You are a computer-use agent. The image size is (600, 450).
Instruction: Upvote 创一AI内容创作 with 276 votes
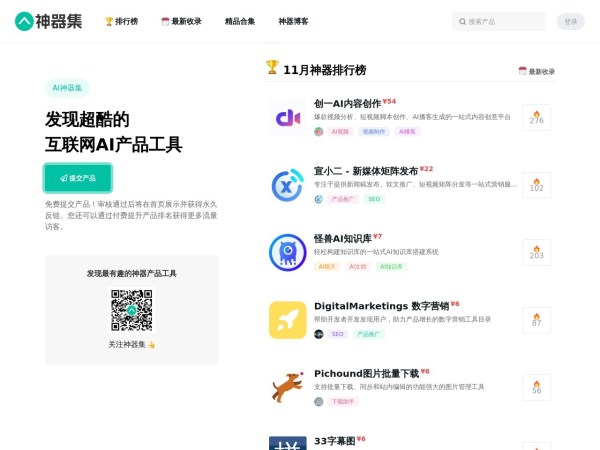pyautogui.click(x=536, y=118)
